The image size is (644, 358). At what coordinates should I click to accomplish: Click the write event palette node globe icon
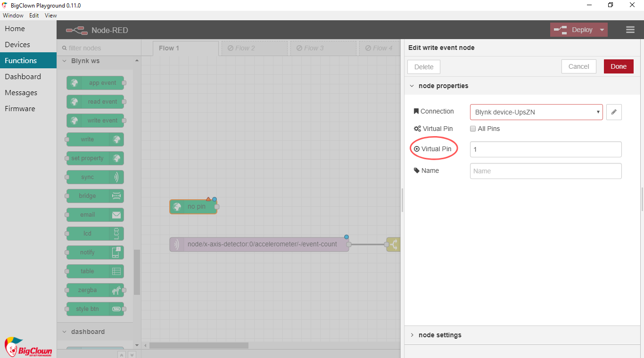[74, 121]
